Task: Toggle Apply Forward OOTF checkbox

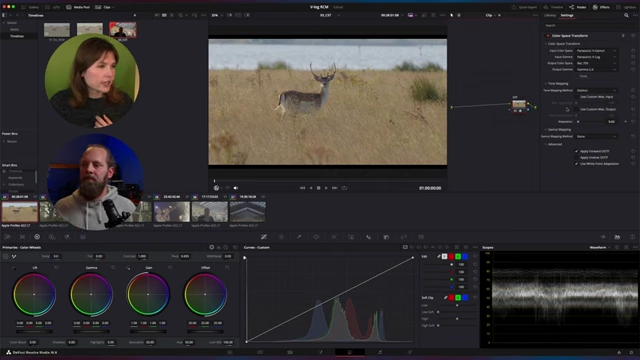Action: click(577, 151)
